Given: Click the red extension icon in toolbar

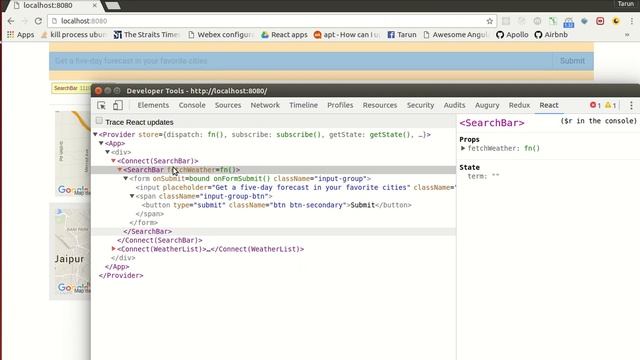Looking at the screenshot, I should [600, 21].
